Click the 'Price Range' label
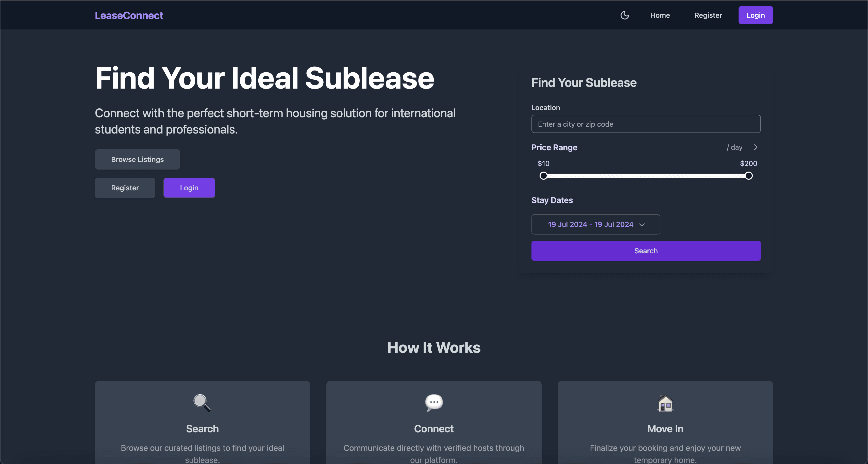This screenshot has width=868, height=464. coord(554,147)
